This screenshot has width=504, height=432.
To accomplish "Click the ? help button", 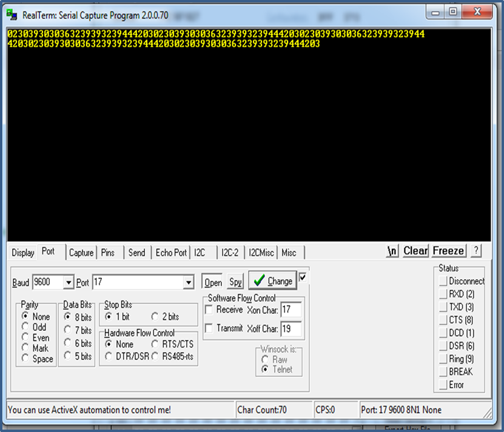I will (476, 250).
